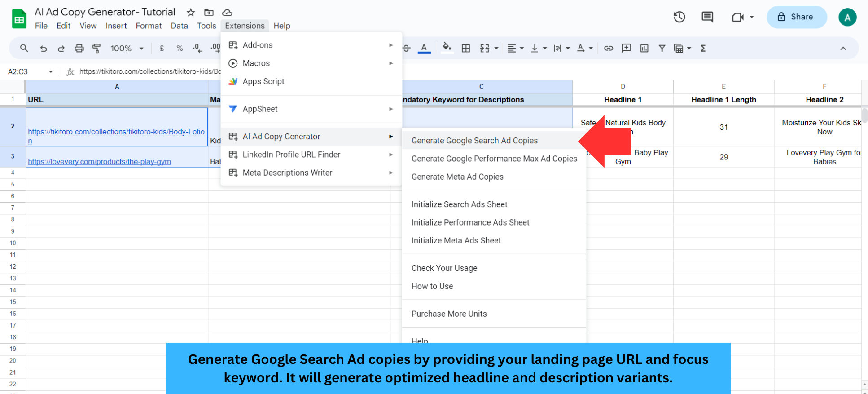Click the insert comment icon

coord(627,48)
